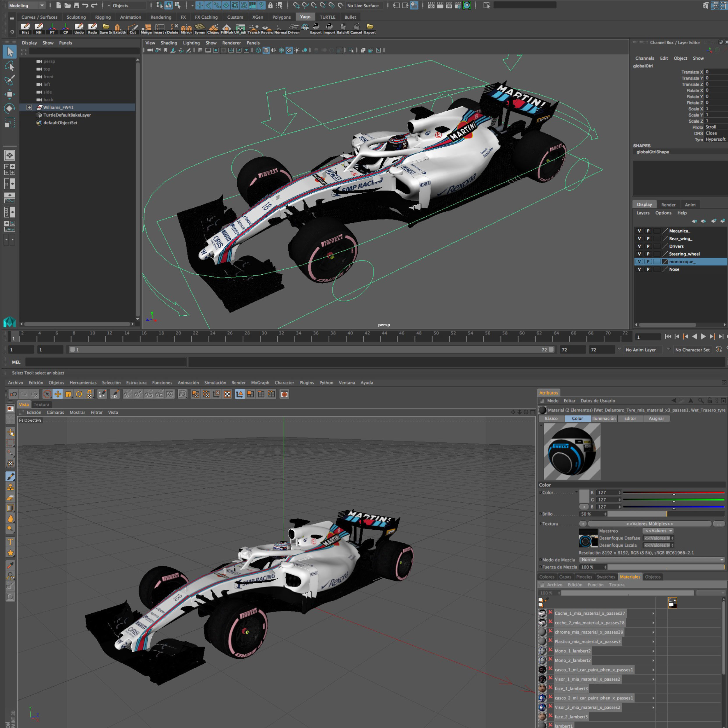Click the gray Color swatch in Atributos

(584, 496)
